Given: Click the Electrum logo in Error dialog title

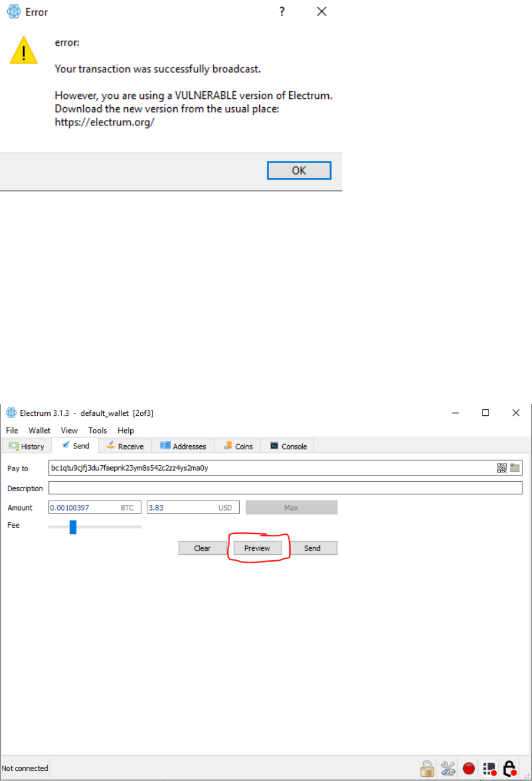Looking at the screenshot, I should pos(14,12).
